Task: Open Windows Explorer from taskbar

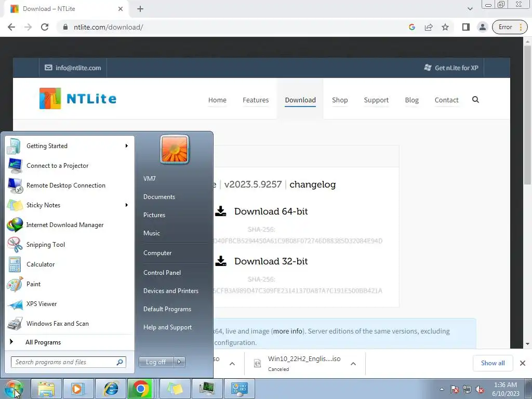Action: pos(46,389)
